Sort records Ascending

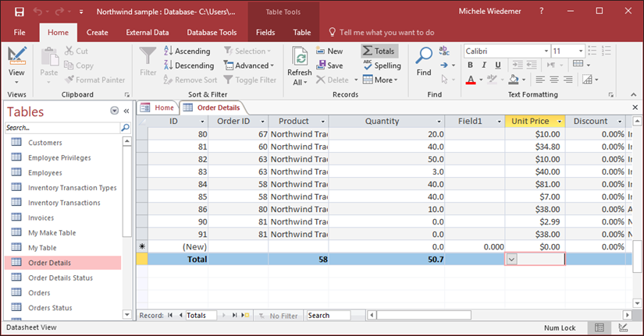(187, 51)
